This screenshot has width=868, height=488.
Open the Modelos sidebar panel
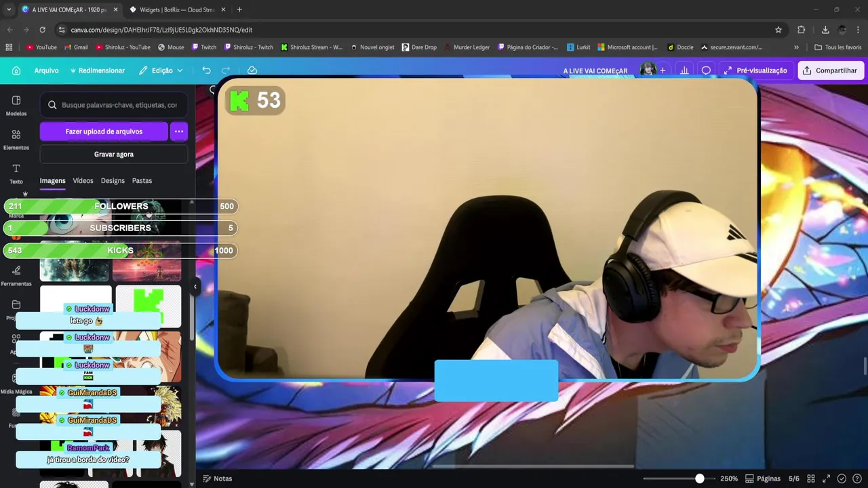coord(16,106)
